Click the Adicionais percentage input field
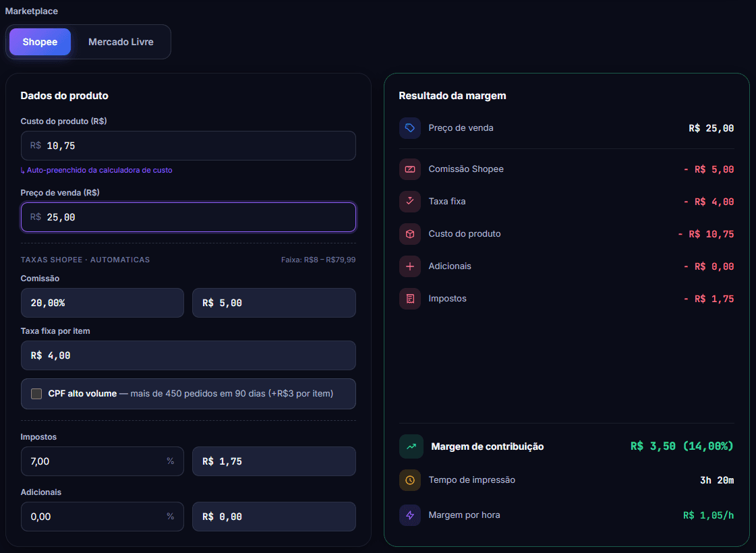Viewport: 756px width, 553px height. click(x=103, y=517)
